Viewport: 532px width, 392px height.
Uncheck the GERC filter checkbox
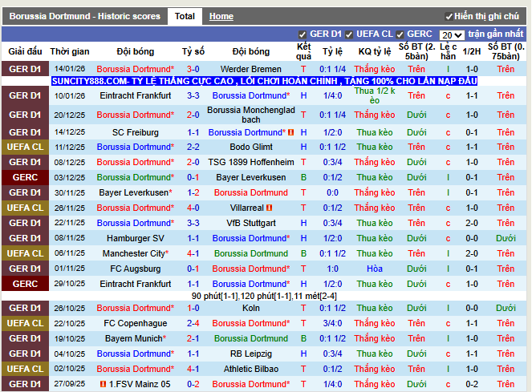click(x=400, y=34)
